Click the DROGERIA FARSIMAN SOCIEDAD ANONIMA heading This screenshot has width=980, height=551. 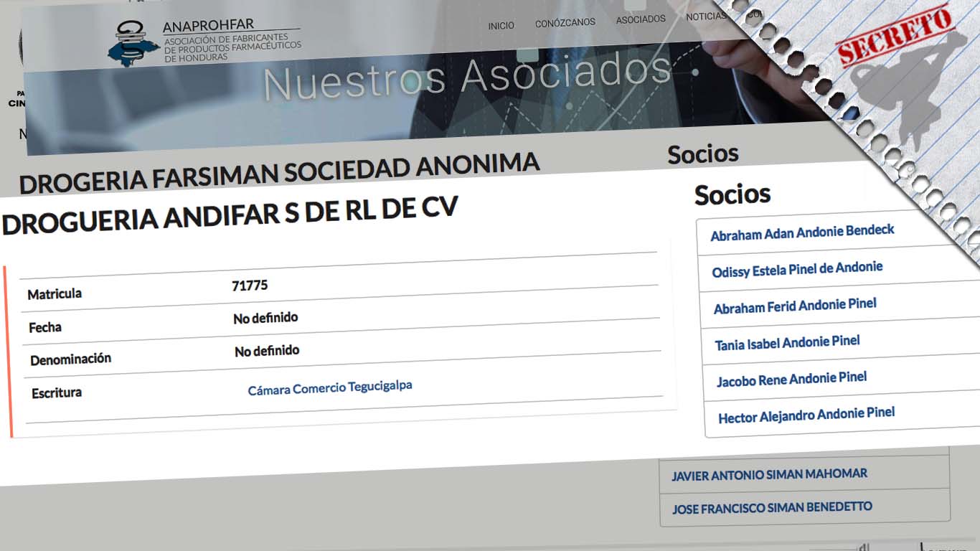tap(279, 174)
